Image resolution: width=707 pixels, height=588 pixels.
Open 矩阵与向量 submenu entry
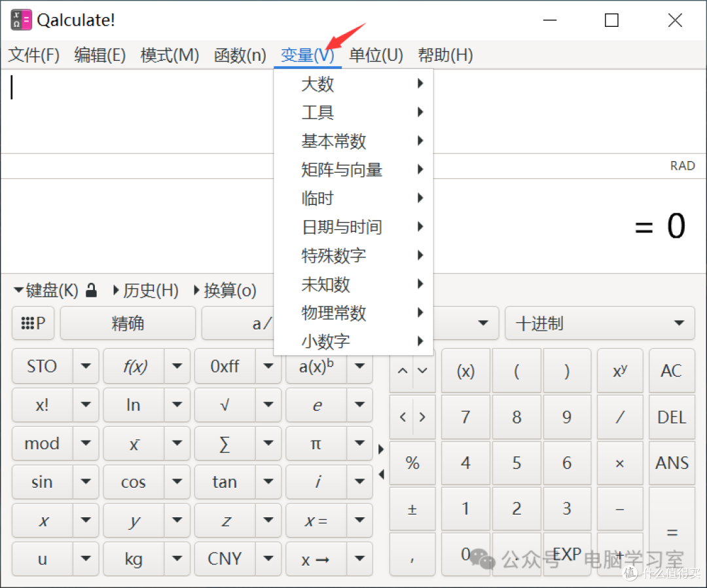(353, 170)
